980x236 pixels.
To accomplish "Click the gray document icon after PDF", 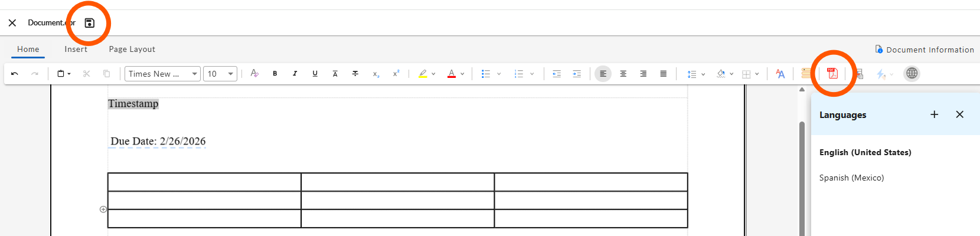I will (x=859, y=74).
